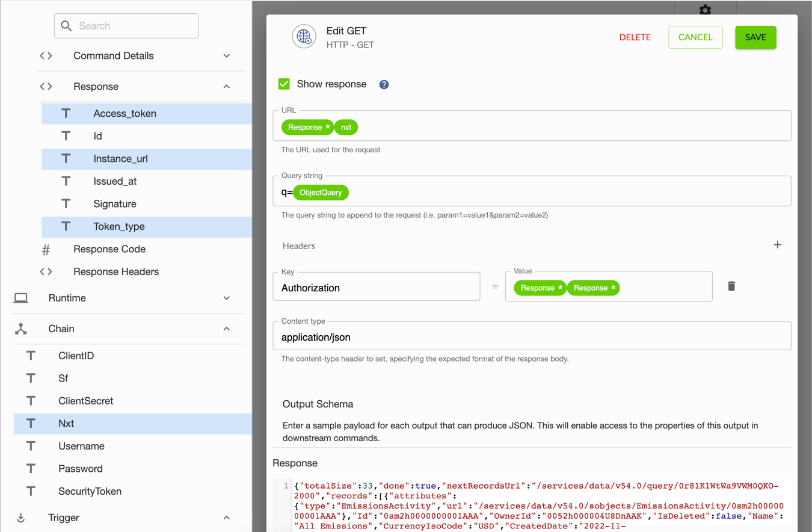The height and width of the screenshot is (532, 812).
Task: Click first Response chip in header Value
Action: pyautogui.click(x=540, y=288)
